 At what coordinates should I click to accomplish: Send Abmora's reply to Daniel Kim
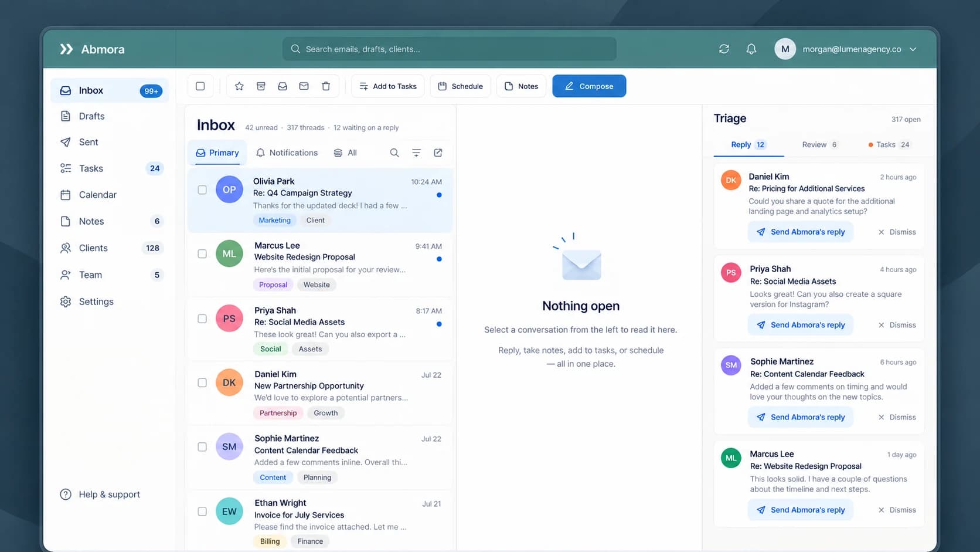(x=801, y=232)
